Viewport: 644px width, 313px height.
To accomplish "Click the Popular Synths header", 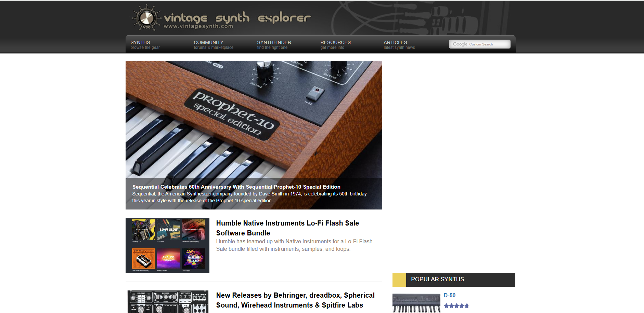I will [437, 279].
